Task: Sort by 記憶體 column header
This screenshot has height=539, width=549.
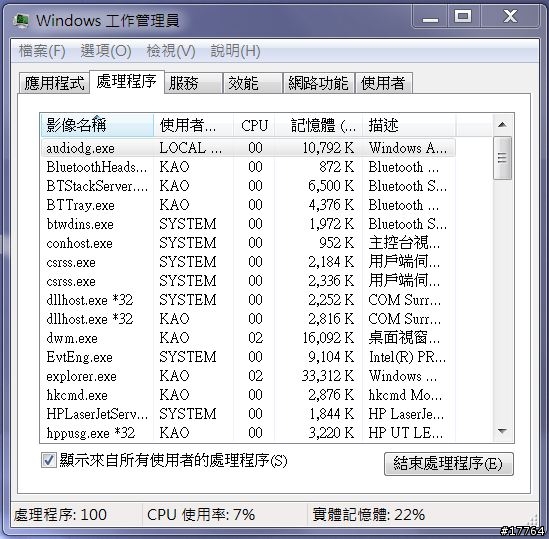Action: coord(319,125)
